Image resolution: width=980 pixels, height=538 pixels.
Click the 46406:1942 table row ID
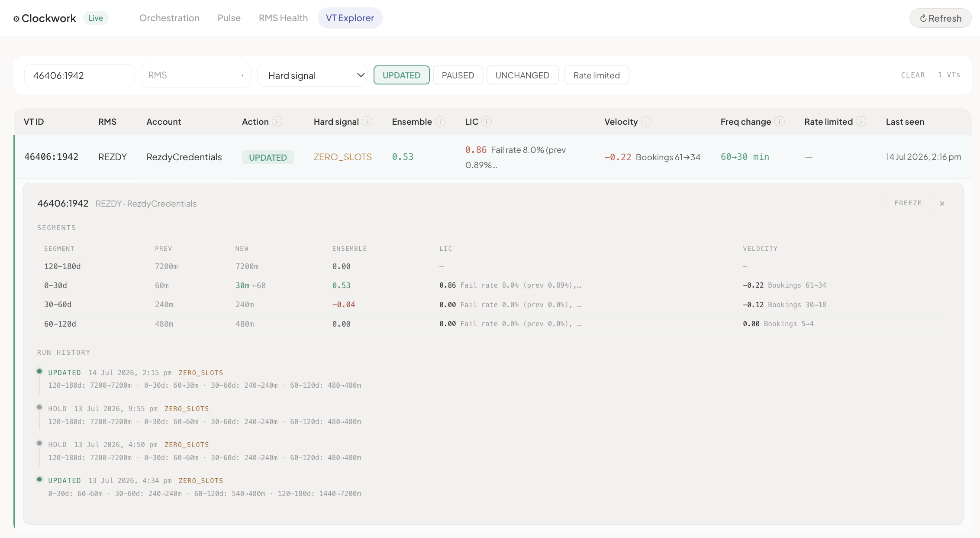pyautogui.click(x=51, y=157)
